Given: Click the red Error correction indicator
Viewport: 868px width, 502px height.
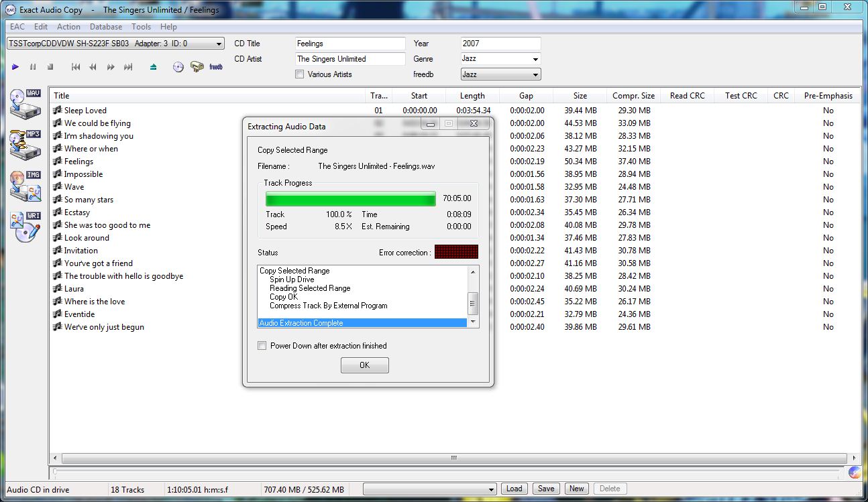Looking at the screenshot, I should 457,252.
